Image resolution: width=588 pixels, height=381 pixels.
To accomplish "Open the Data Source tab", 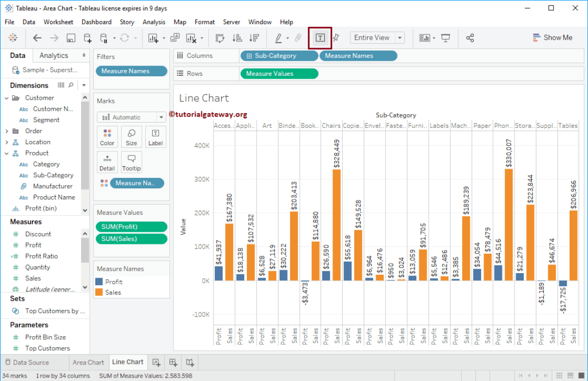I will pyautogui.click(x=28, y=362).
